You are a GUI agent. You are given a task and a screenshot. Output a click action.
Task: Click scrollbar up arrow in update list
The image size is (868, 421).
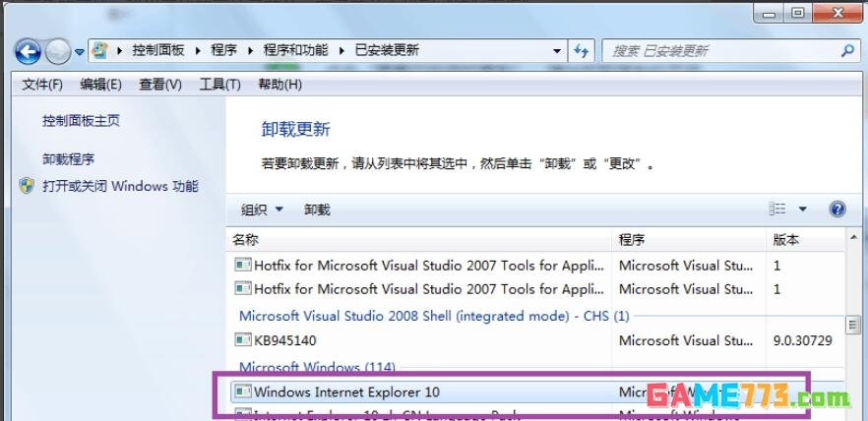[x=853, y=237]
